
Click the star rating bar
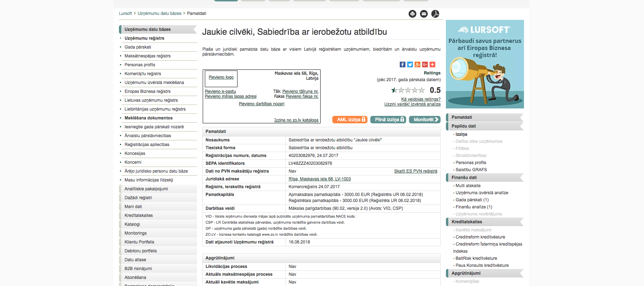[x=408, y=90]
